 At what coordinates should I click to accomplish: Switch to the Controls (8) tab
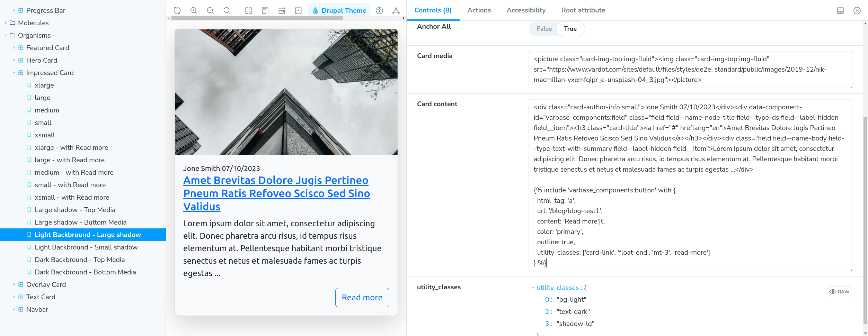pyautogui.click(x=433, y=10)
